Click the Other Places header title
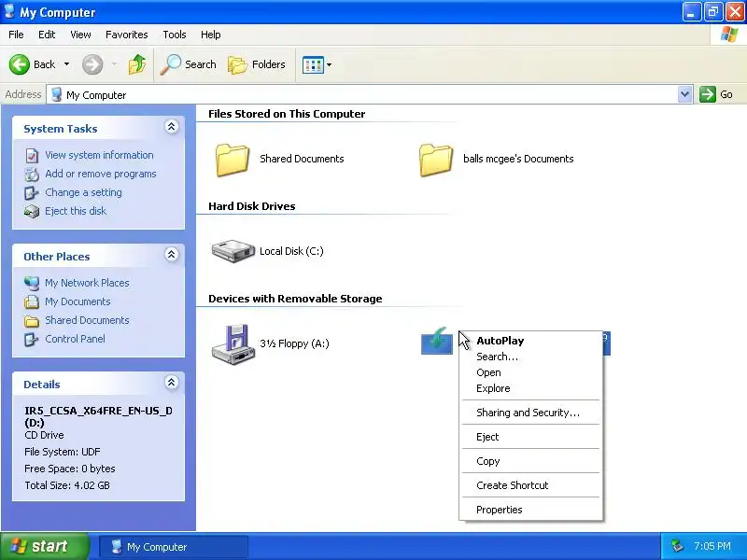The width and height of the screenshot is (747, 560). (x=57, y=257)
